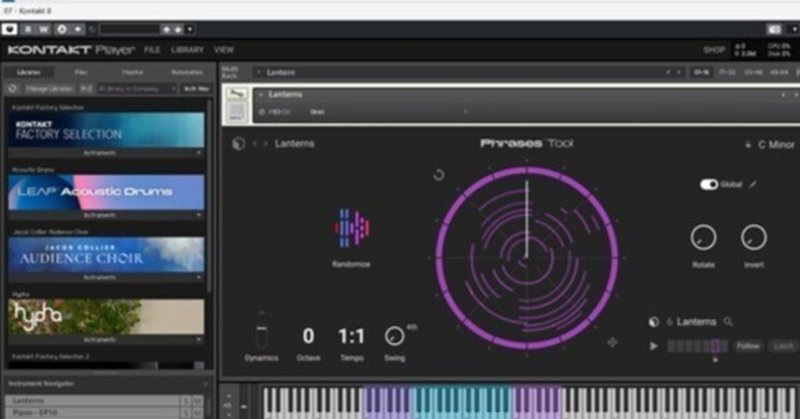800x419 pixels.
Task: Click the R read automation button
Action: point(28,29)
